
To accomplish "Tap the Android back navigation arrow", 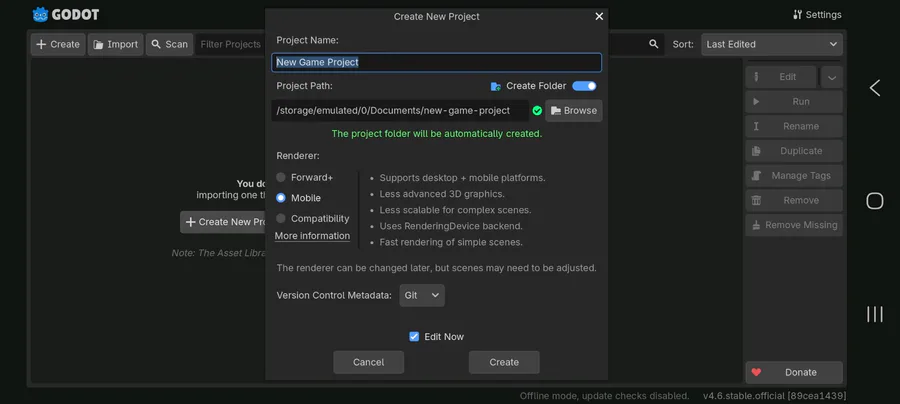I will click(x=874, y=88).
